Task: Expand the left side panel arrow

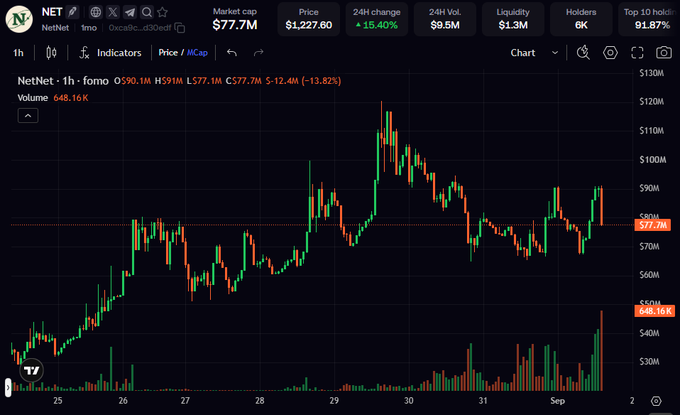Action: point(8,388)
